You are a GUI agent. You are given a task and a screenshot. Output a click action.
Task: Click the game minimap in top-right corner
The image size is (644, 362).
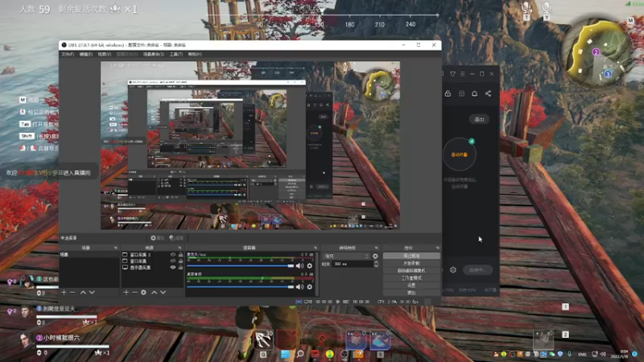click(597, 53)
